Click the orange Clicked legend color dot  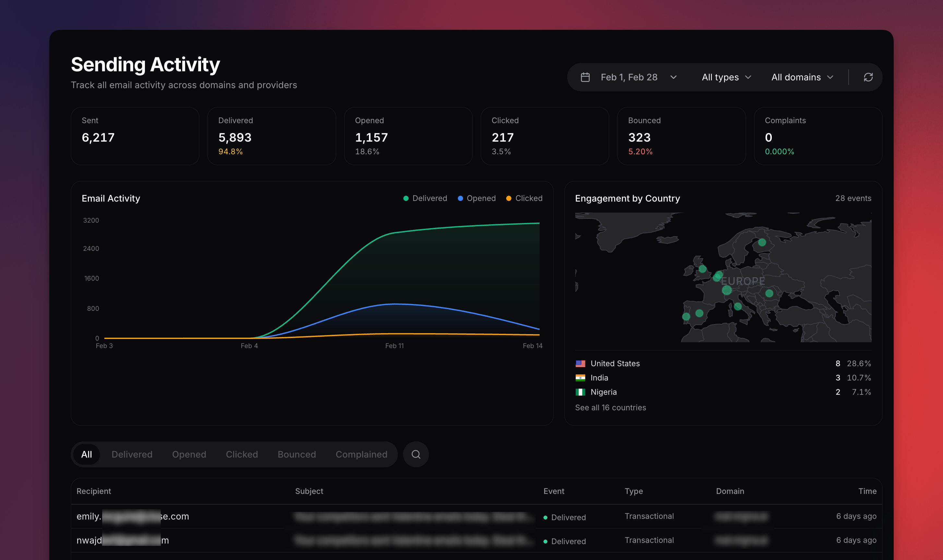(x=508, y=198)
